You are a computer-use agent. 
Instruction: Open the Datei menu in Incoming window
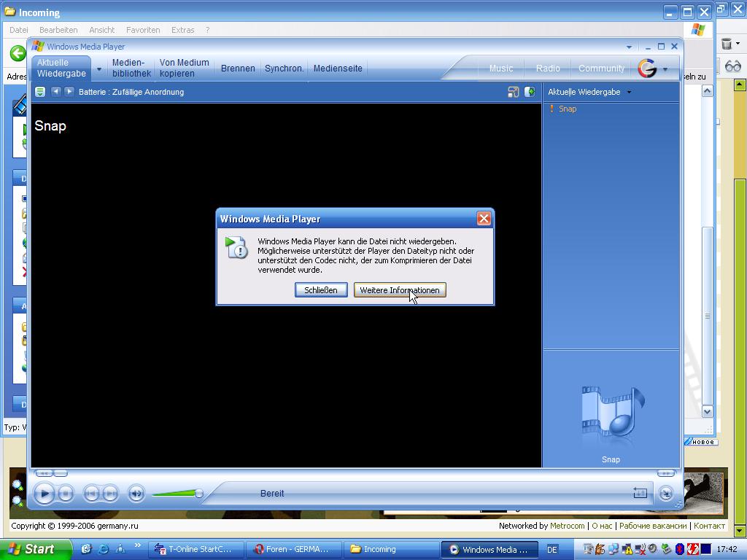pyautogui.click(x=18, y=29)
